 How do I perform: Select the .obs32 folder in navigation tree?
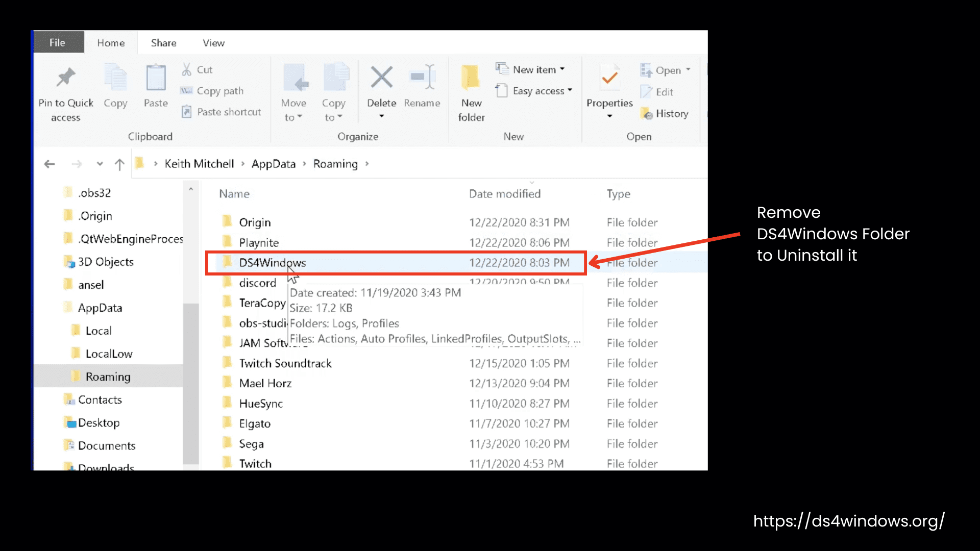tap(94, 193)
